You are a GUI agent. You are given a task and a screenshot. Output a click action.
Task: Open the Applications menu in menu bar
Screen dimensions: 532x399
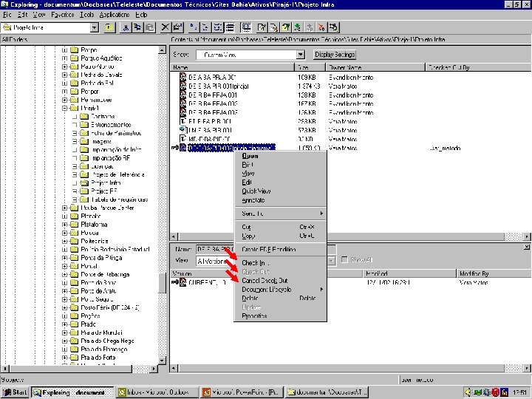tap(115, 15)
